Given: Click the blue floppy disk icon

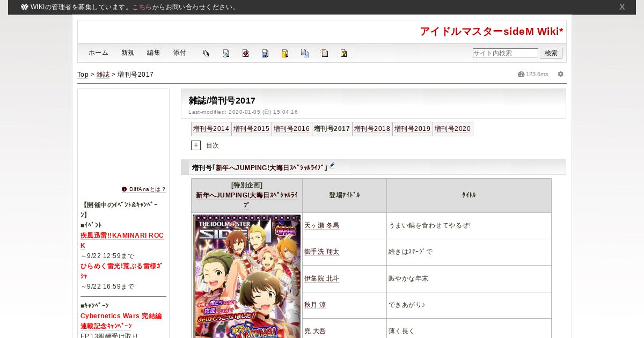Looking at the screenshot, I should point(265,53).
